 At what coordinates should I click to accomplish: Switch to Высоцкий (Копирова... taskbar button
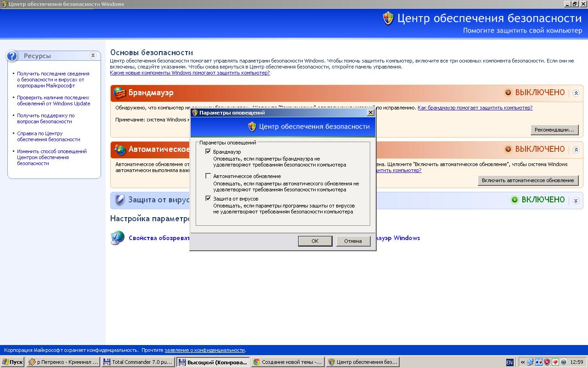213,362
